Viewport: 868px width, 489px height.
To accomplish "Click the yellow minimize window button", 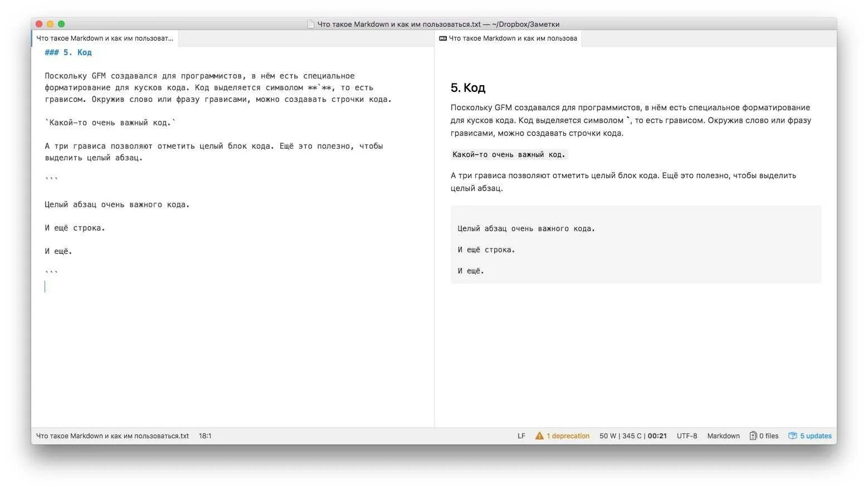I will 50,24.
